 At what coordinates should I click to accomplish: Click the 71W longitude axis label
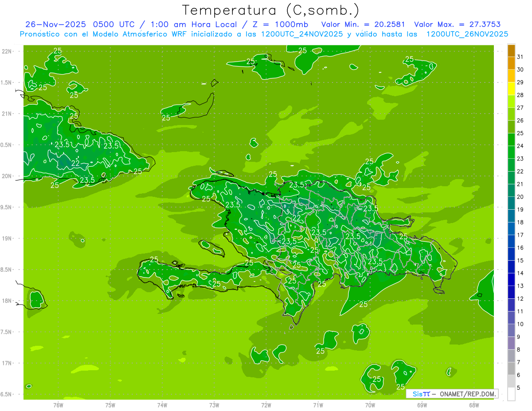[318, 405]
